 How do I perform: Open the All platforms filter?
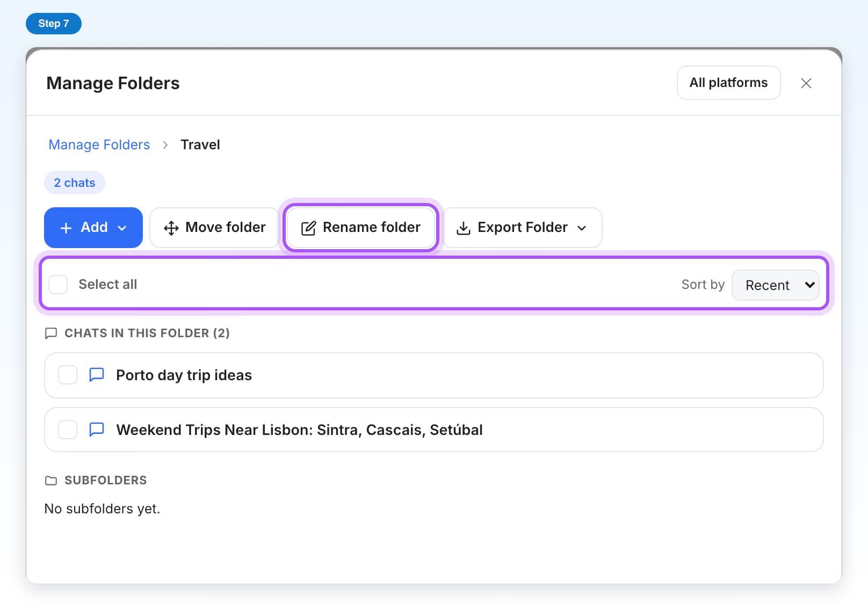(x=728, y=83)
